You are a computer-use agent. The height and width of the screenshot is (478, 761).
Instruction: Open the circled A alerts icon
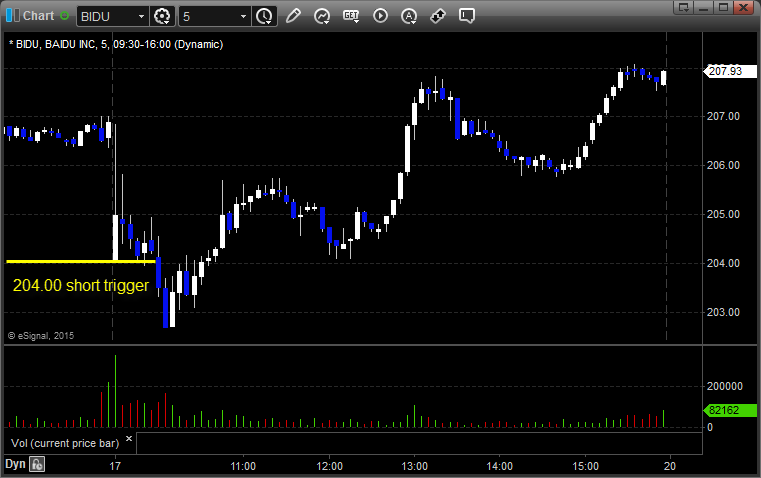(x=409, y=16)
